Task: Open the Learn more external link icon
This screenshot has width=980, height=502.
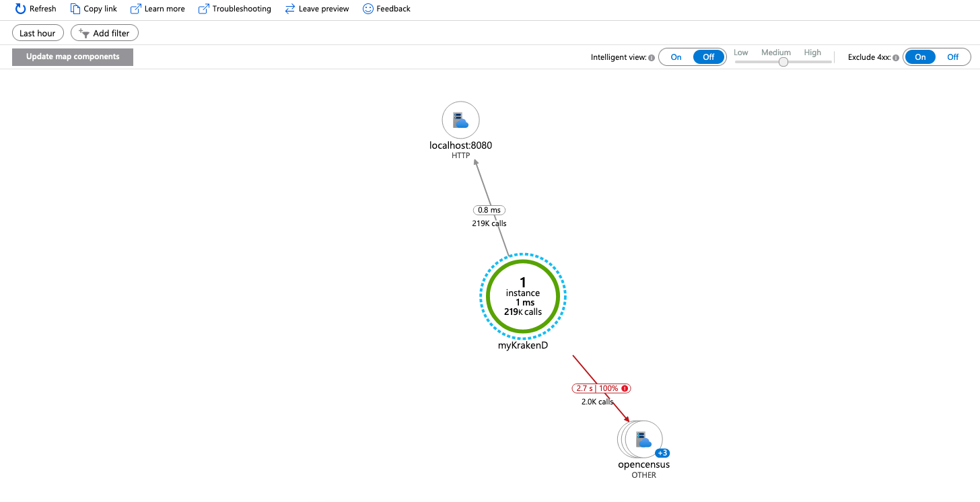Action: point(135,9)
